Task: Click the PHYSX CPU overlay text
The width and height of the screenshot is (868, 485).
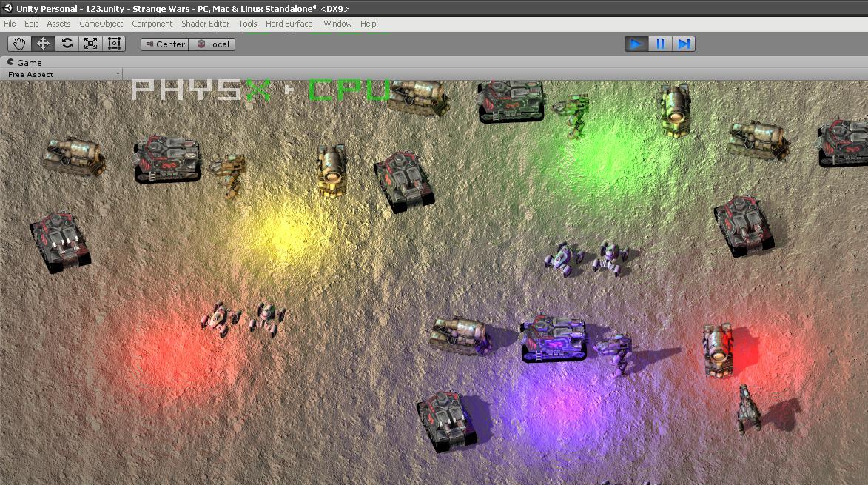Action: 261,90
